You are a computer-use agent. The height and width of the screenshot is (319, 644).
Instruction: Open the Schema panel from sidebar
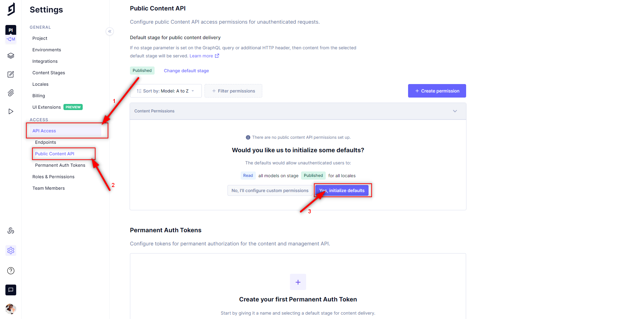pos(10,55)
